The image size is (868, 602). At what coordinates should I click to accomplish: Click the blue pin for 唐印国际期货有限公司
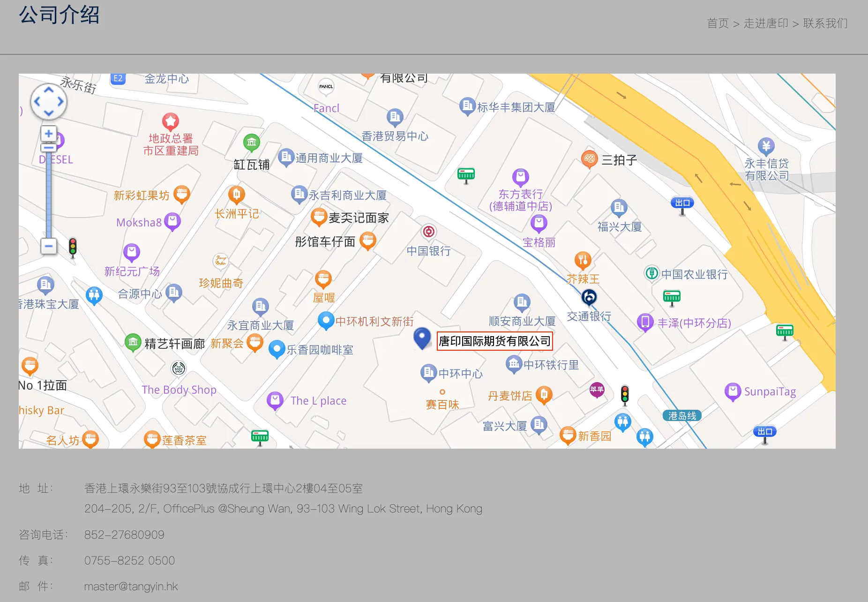(x=422, y=338)
